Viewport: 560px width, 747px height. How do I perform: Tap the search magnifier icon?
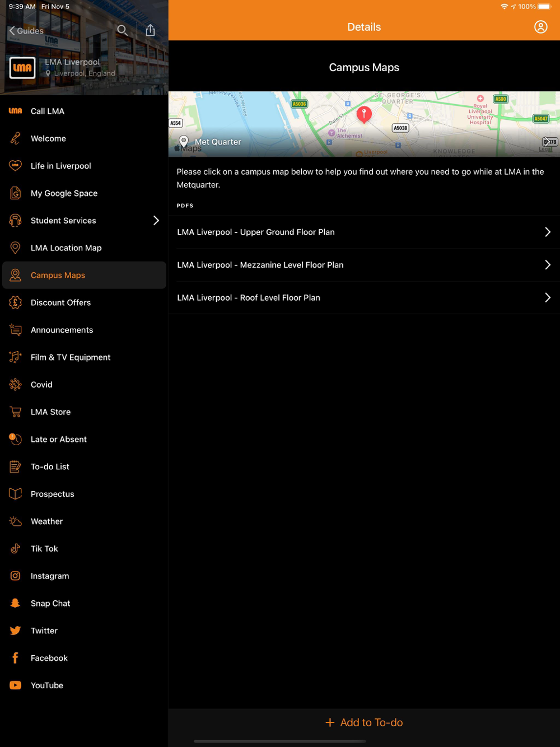(x=122, y=30)
